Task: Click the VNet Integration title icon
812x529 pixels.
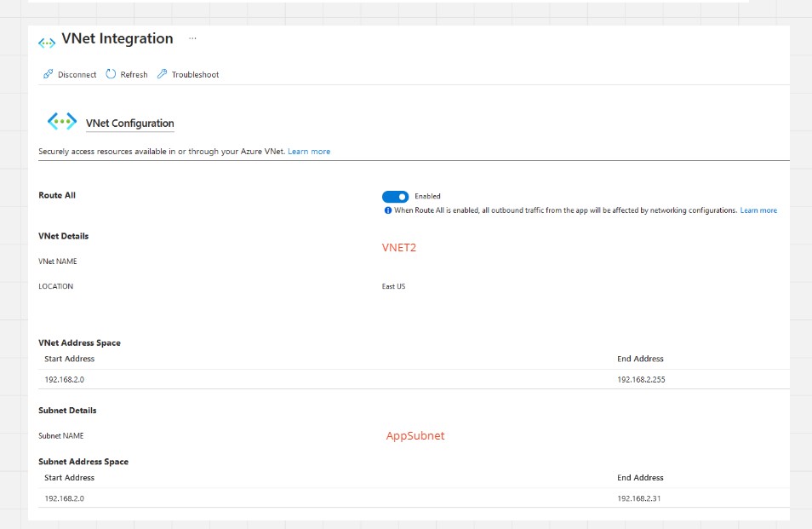Action: (x=47, y=43)
